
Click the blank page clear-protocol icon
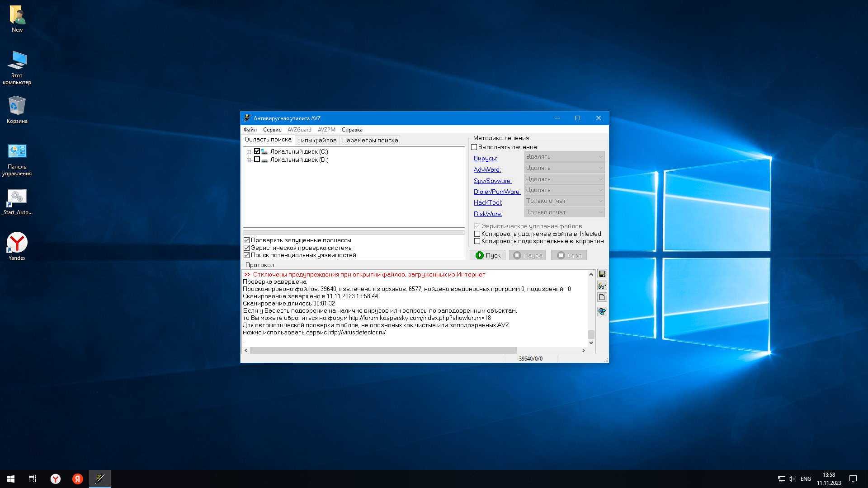point(602,297)
